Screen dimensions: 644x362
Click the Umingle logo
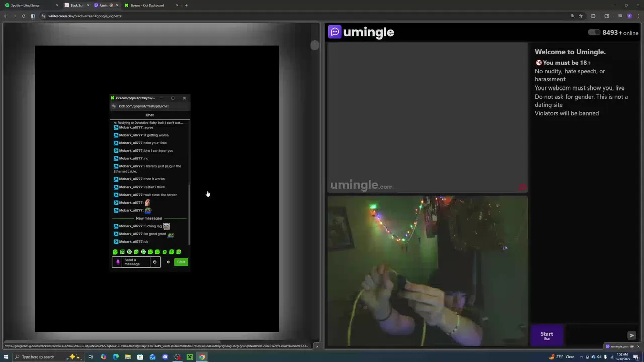tap(361, 32)
